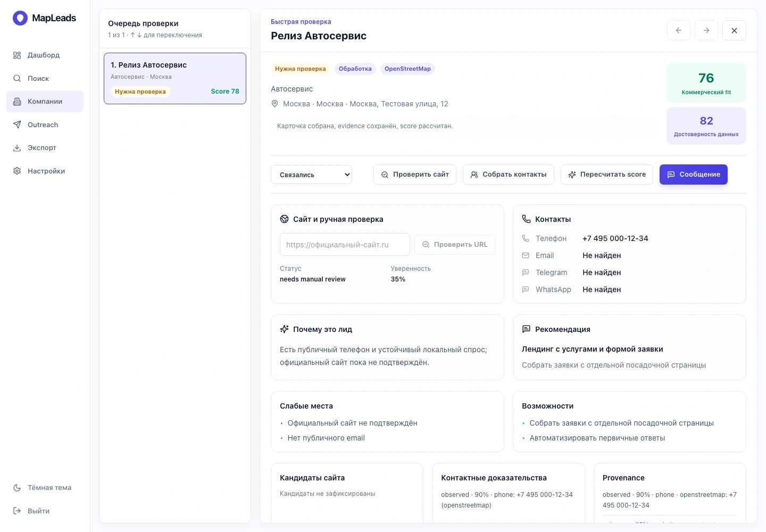Focus the official site URL field
The height and width of the screenshot is (532, 766).
[x=345, y=245]
